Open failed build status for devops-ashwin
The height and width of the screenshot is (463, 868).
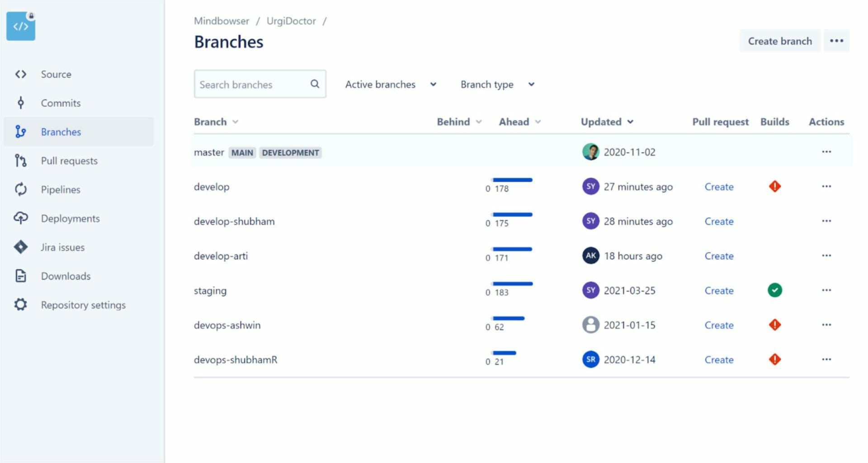[x=775, y=325]
